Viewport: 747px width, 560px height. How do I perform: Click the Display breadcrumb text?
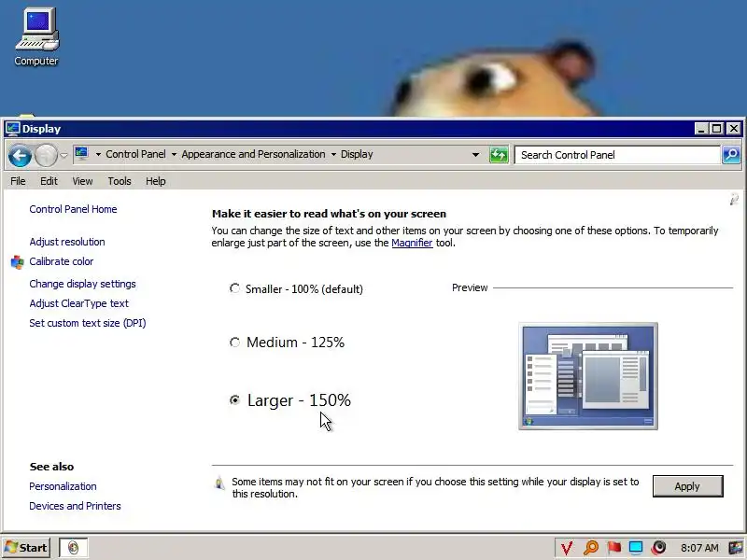[x=357, y=154]
